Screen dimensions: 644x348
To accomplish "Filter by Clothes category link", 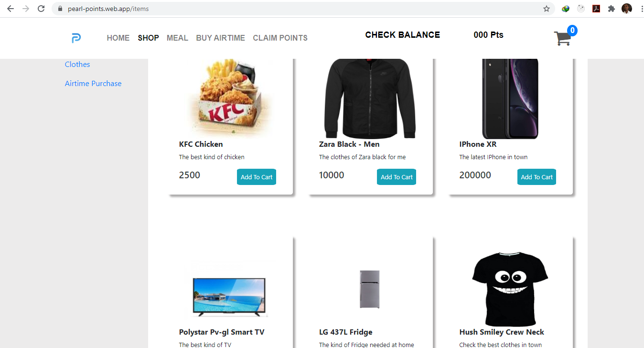I will coord(77,65).
